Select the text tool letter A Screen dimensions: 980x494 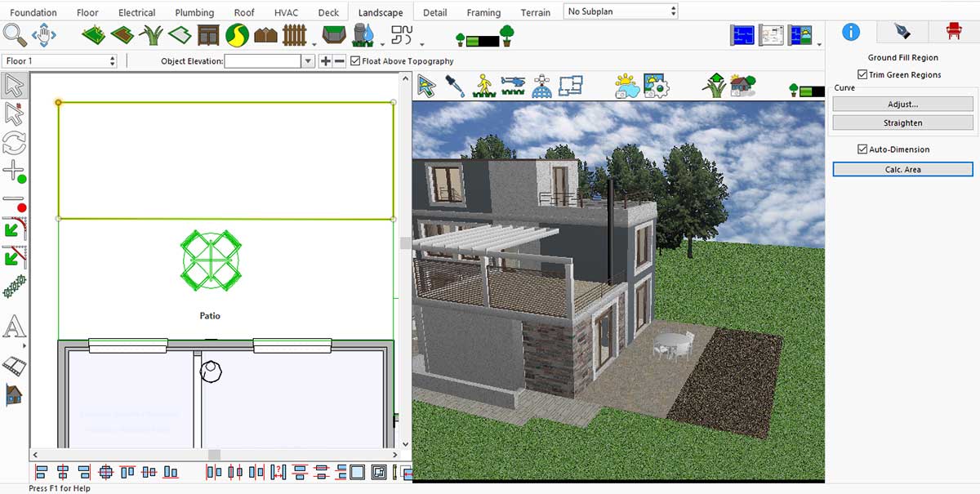click(x=15, y=327)
